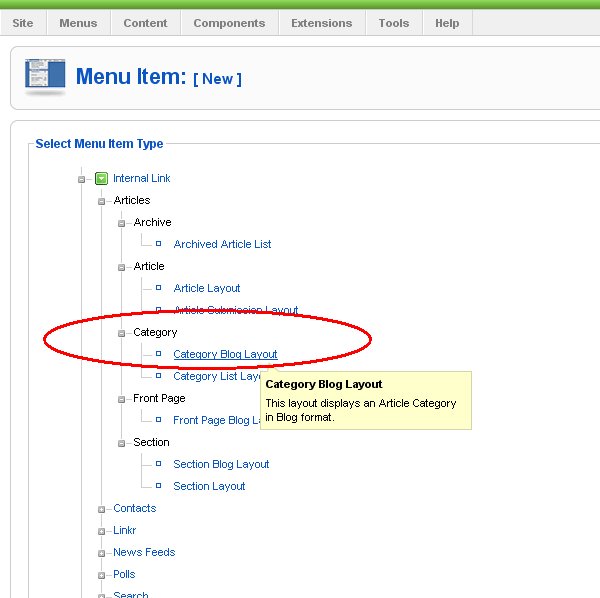
Task: Collapse the Category tree node
Action: click(121, 333)
